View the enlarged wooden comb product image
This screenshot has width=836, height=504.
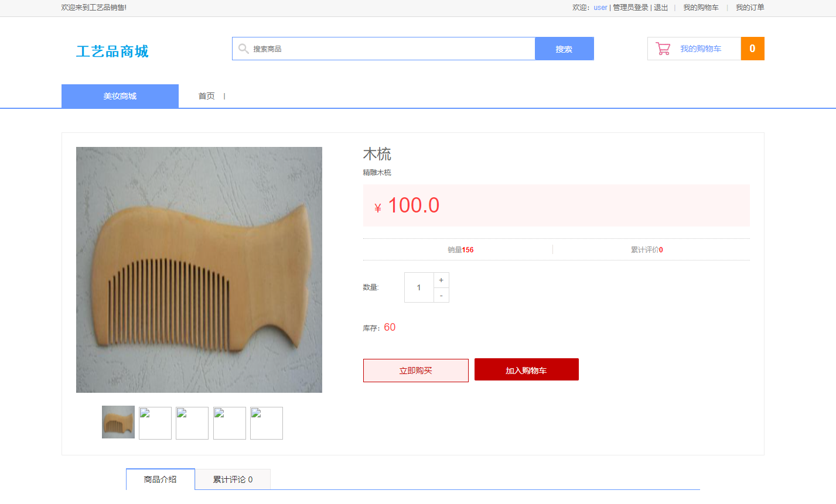tap(199, 269)
